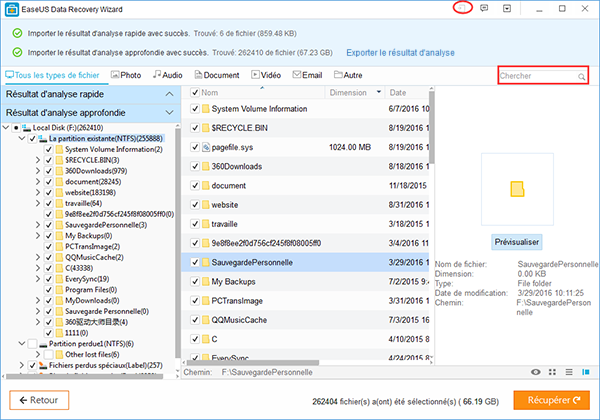
Task: Click the file list horizontal scrollbar
Action: coord(253,362)
